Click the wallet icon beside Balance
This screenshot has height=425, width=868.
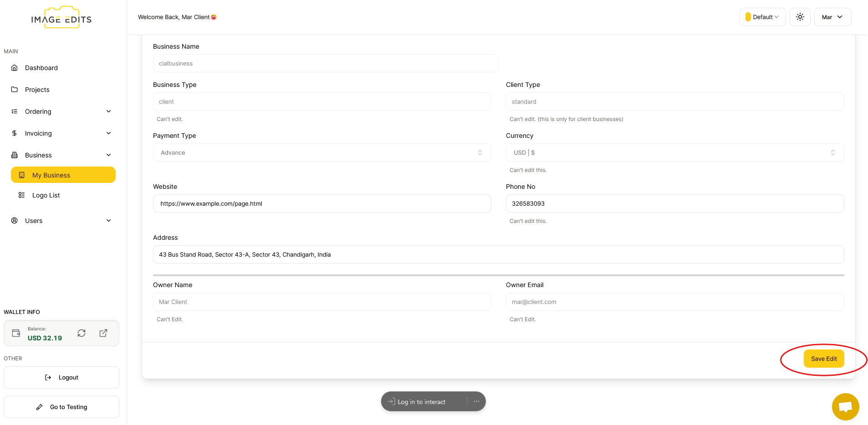[x=16, y=333]
